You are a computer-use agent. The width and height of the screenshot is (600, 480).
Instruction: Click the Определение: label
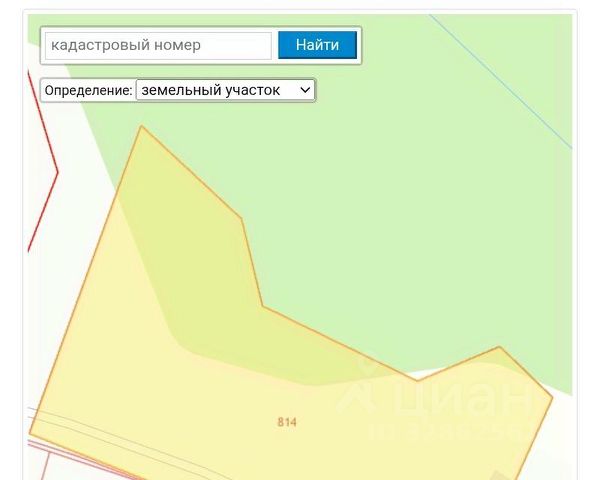coord(88,91)
